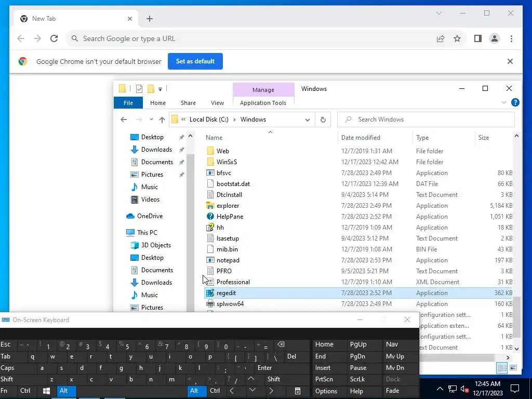Open Chrome side panel
This screenshot has width=532, height=399.
pyautogui.click(x=478, y=38)
